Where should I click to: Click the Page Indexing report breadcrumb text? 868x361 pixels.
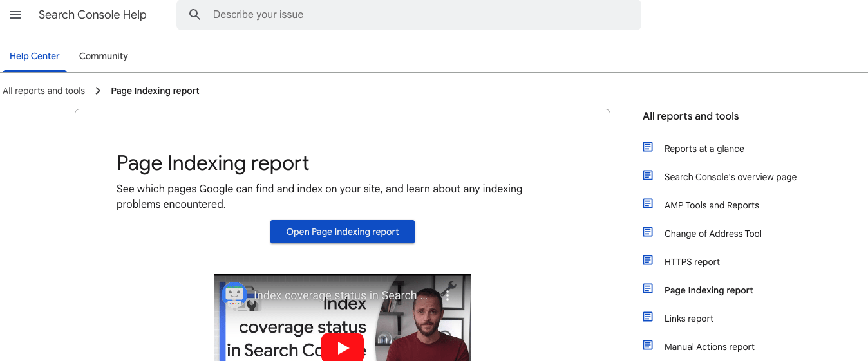155,91
